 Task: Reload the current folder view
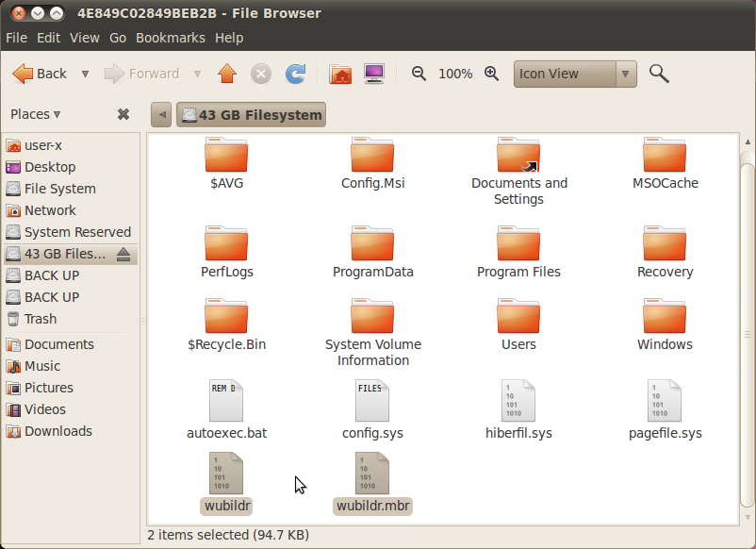pyautogui.click(x=295, y=74)
